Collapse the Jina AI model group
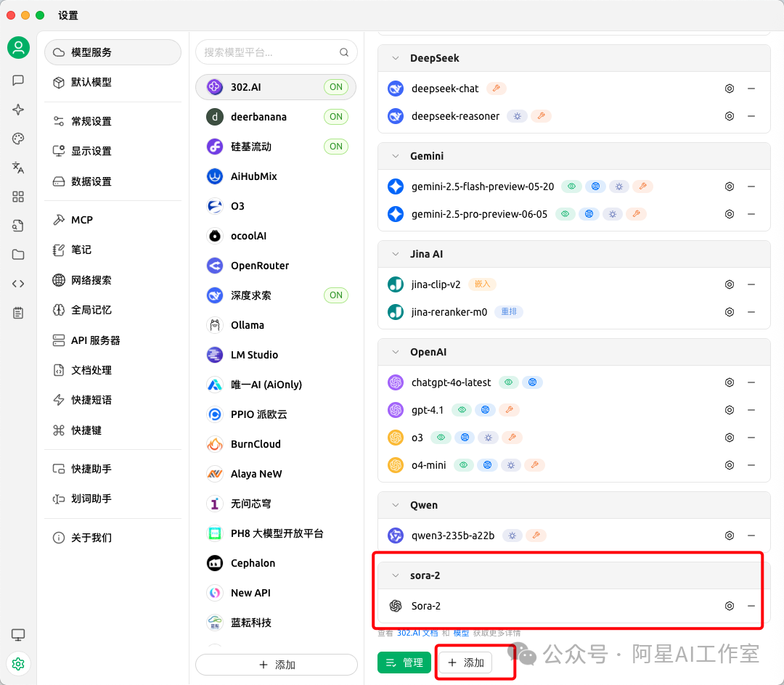Image resolution: width=784 pixels, height=685 pixels. 396,254
